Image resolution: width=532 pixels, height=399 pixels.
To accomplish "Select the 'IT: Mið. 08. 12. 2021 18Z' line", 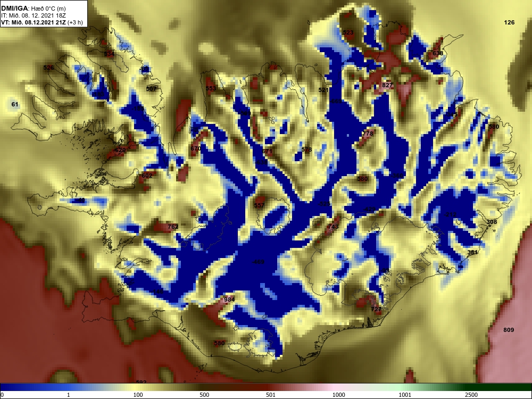I will 33,15.
